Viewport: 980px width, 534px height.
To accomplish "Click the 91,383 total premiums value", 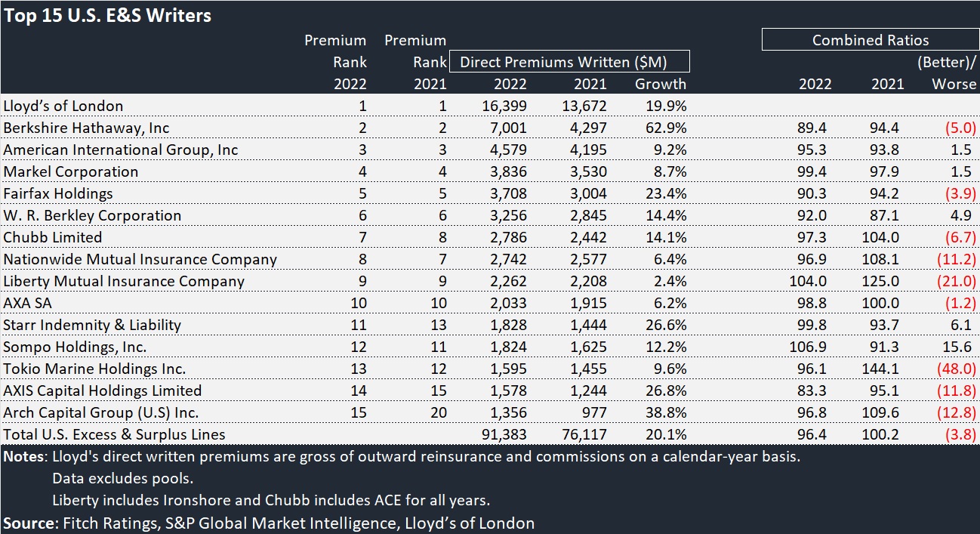I will [505, 434].
